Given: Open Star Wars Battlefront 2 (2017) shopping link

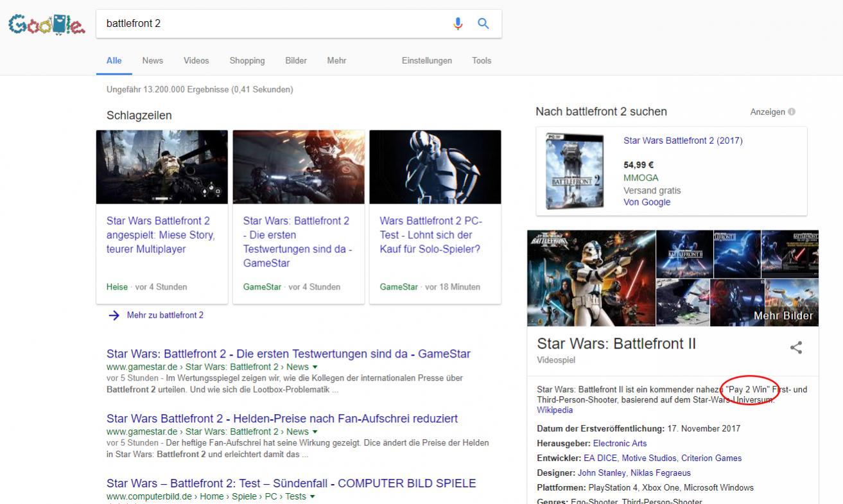Looking at the screenshot, I should tap(683, 141).
